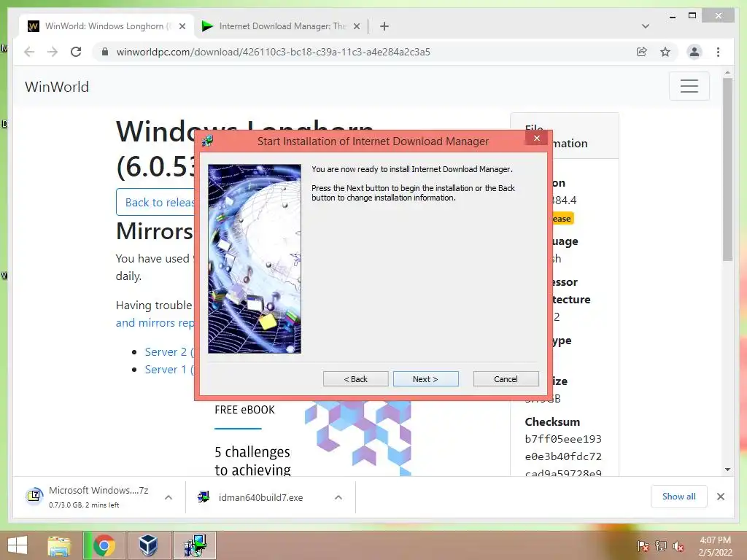Close the Chrome downloads bar
747x560 pixels.
coord(720,497)
